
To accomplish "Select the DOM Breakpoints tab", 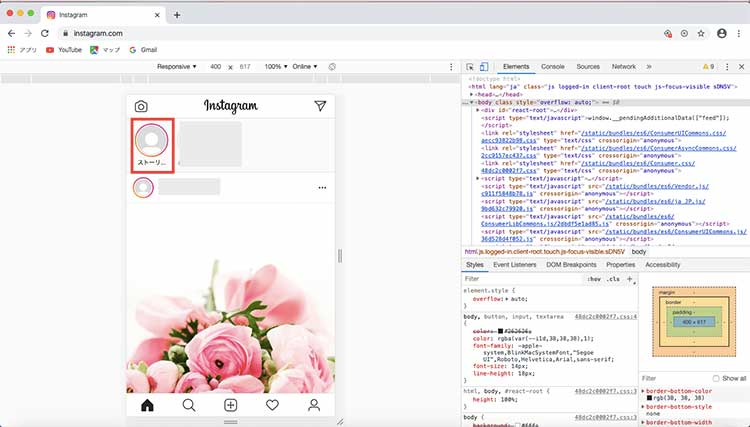I will 571,265.
